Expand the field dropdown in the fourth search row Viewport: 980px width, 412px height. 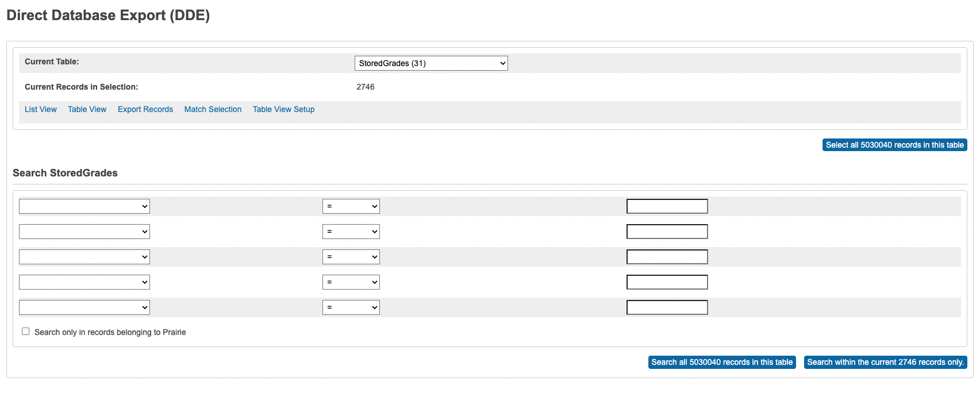coord(84,282)
